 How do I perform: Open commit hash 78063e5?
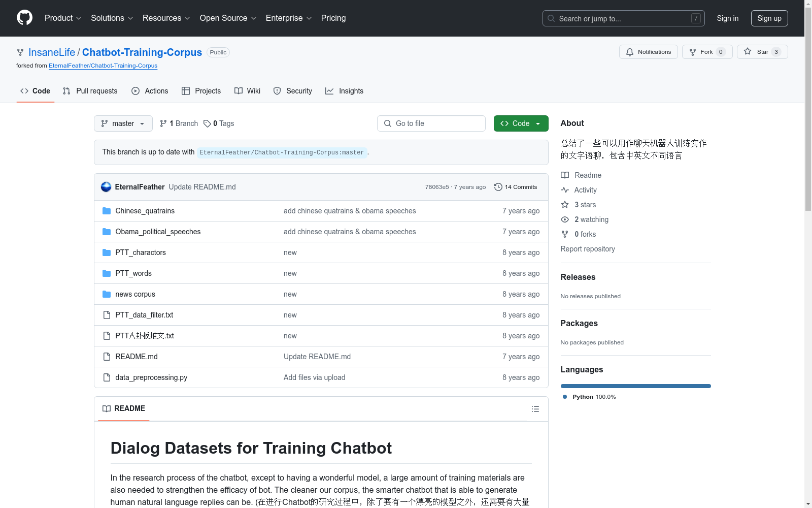point(437,187)
